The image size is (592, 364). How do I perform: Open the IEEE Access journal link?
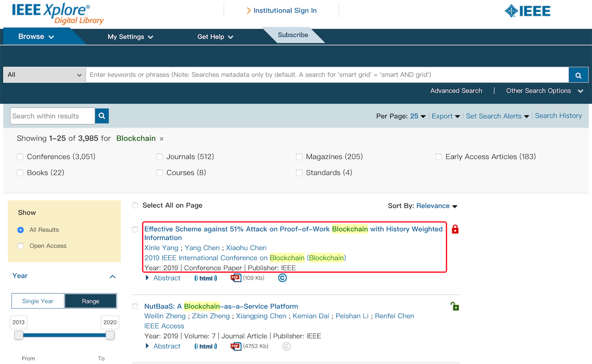pyautogui.click(x=164, y=326)
